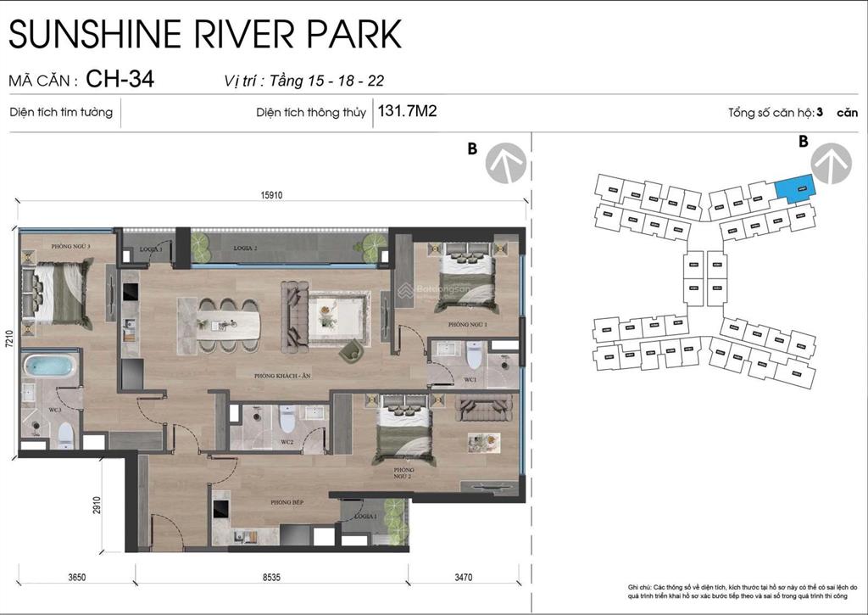Select the blue highlighted unit on the key plan

[x=796, y=187]
